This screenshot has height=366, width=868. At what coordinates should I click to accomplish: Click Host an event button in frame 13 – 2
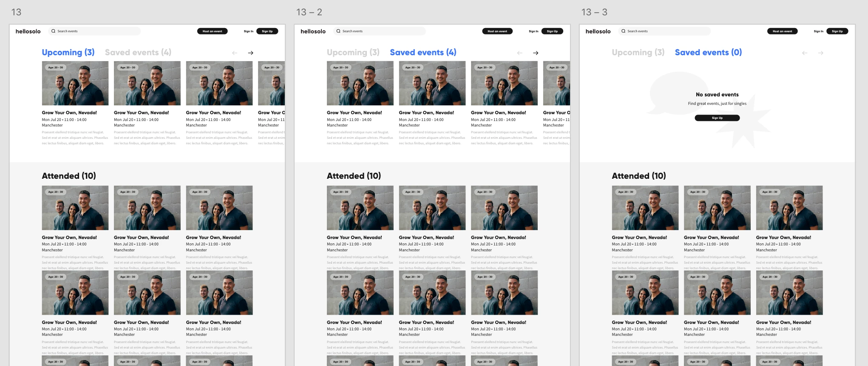(497, 31)
